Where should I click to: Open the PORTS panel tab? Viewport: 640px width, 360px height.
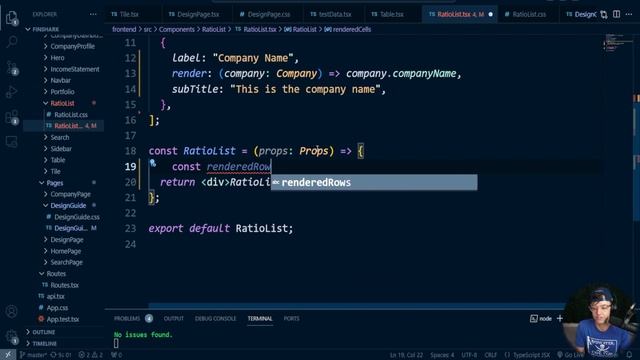point(291,318)
